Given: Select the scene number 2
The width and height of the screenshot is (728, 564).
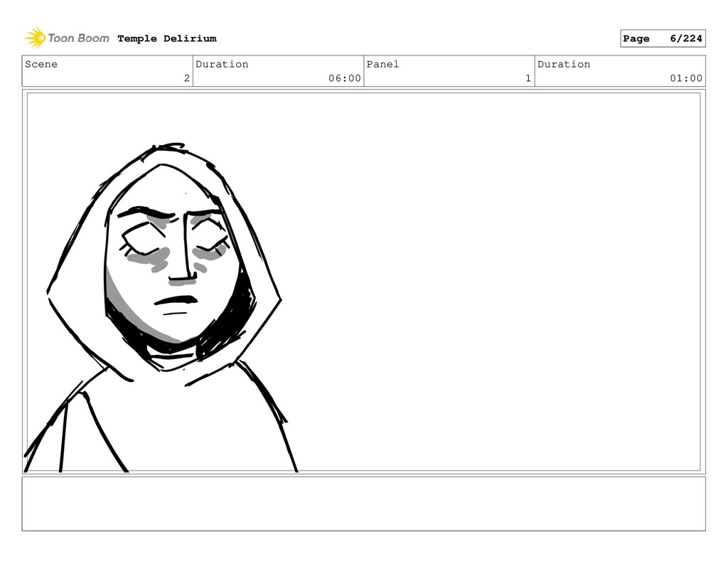Looking at the screenshot, I should [187, 78].
